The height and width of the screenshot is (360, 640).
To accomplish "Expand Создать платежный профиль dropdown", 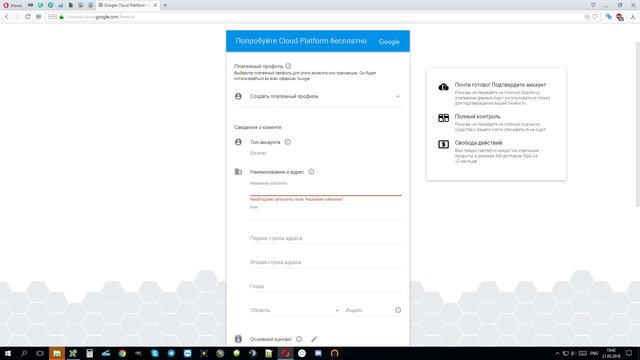I will coord(318,96).
